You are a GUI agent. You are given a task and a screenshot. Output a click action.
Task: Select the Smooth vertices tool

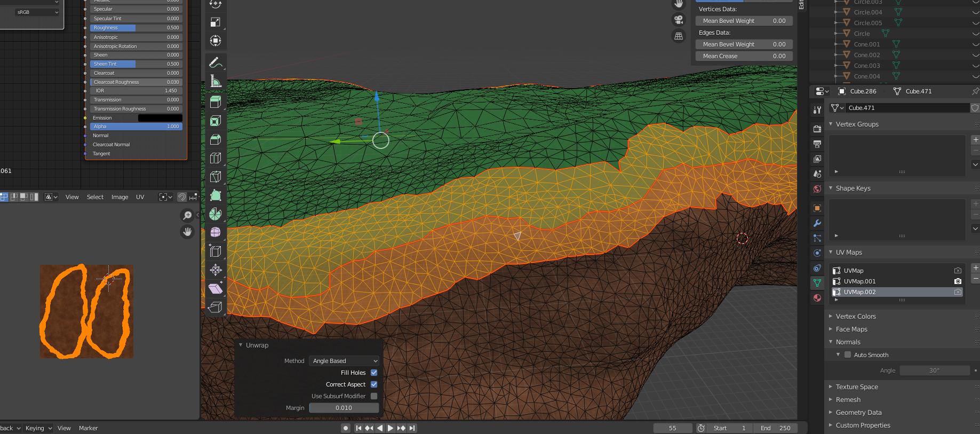216,232
